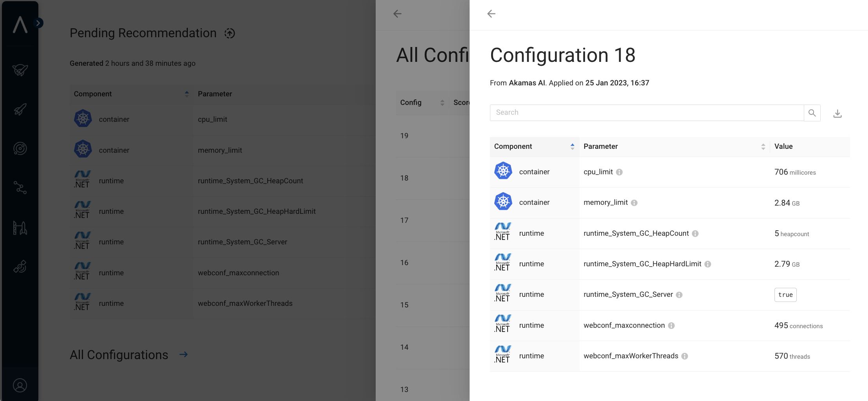Screen dimensions: 868x401
Task: Sort by Component column in Configuration 18
Action: [x=572, y=146]
